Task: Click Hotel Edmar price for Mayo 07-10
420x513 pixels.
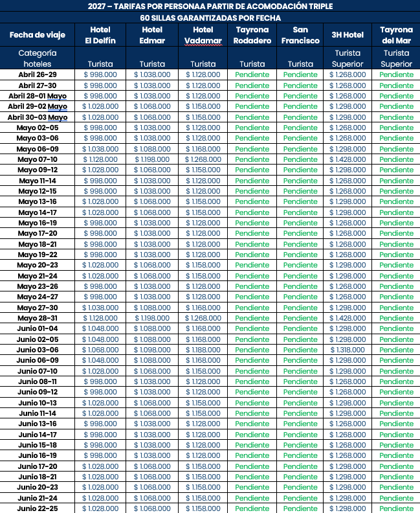Action: point(152,159)
